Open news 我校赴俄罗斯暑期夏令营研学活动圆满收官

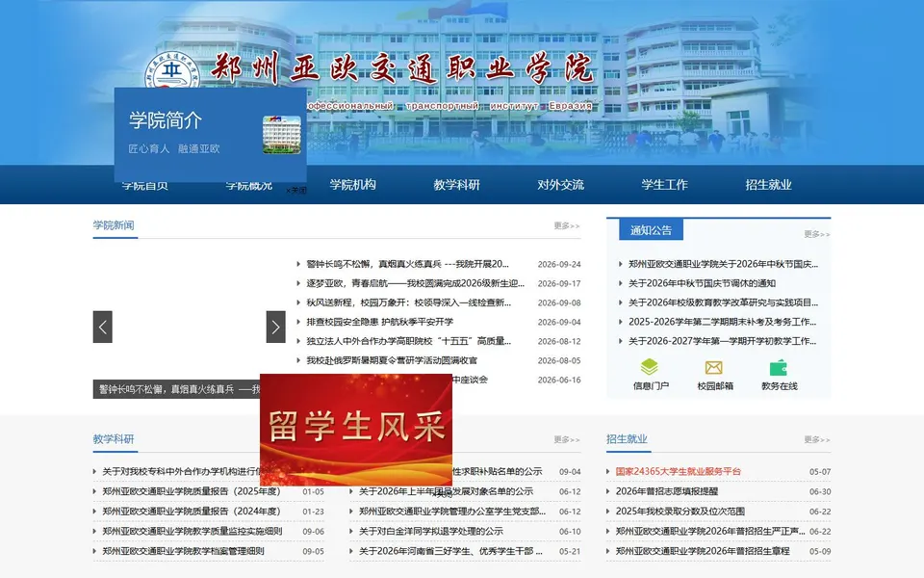[x=392, y=360]
